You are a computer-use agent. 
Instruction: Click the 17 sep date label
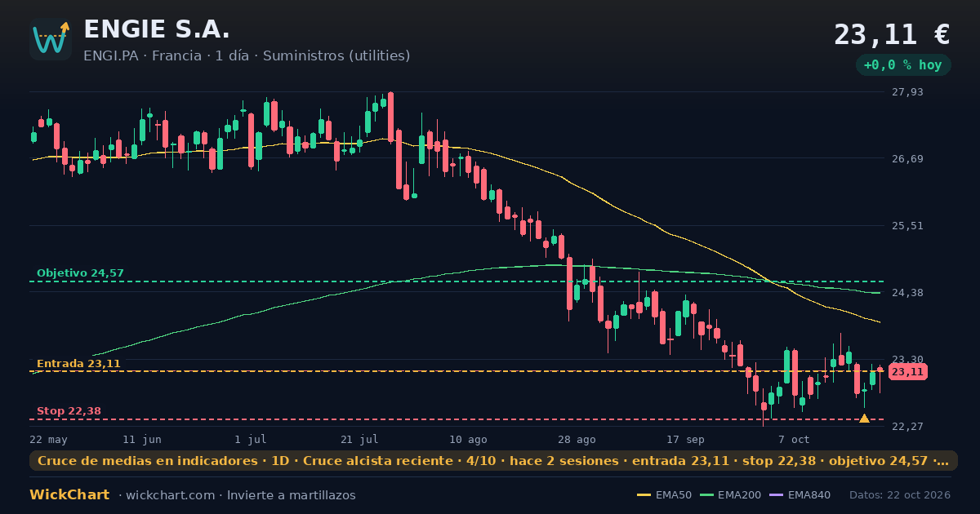click(685, 439)
